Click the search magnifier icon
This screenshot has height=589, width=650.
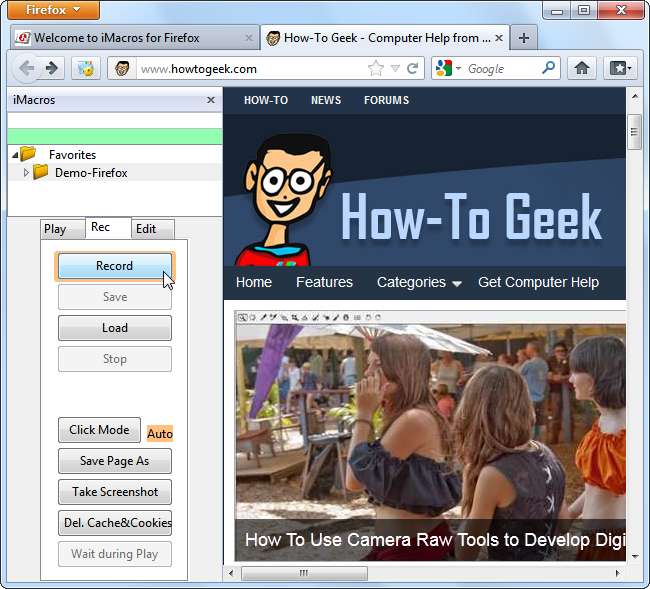(x=548, y=68)
